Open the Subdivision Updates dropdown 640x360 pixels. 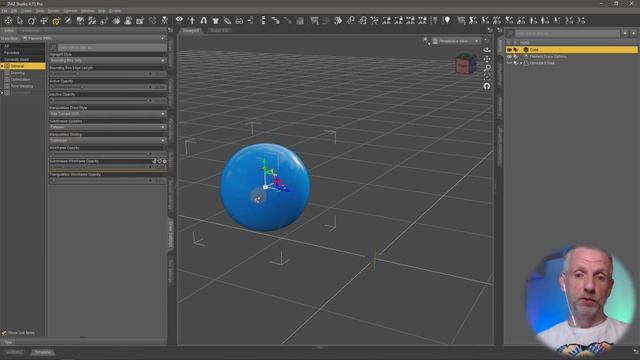point(108,127)
